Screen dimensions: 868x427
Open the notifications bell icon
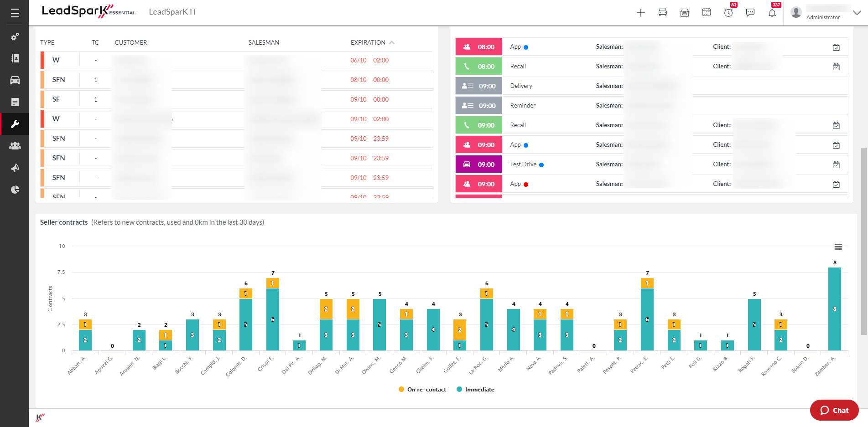coord(772,13)
